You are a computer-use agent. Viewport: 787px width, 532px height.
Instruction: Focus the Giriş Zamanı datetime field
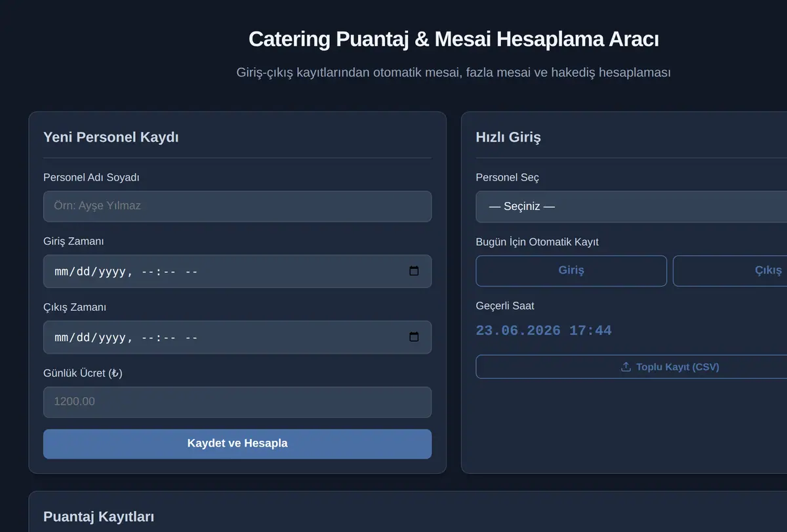[x=237, y=271]
